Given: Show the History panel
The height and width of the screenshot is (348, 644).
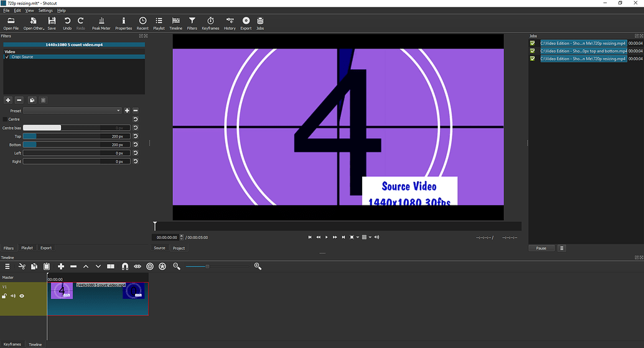Looking at the screenshot, I should pos(230,24).
